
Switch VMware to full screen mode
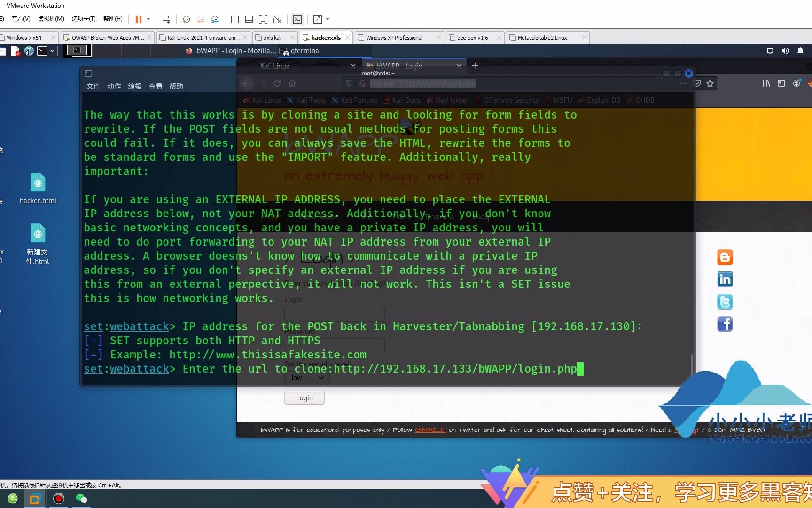pyautogui.click(x=263, y=19)
